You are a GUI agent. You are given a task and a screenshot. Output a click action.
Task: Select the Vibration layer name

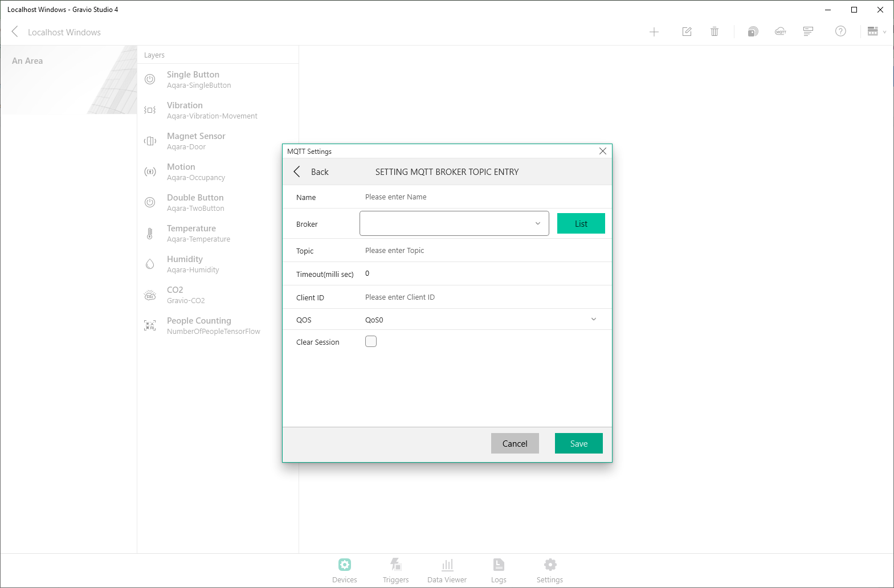[185, 105]
